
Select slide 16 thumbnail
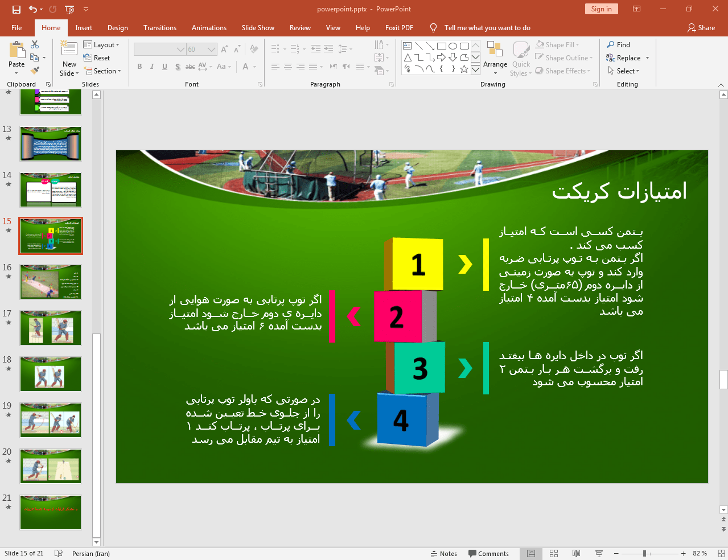pyautogui.click(x=51, y=282)
